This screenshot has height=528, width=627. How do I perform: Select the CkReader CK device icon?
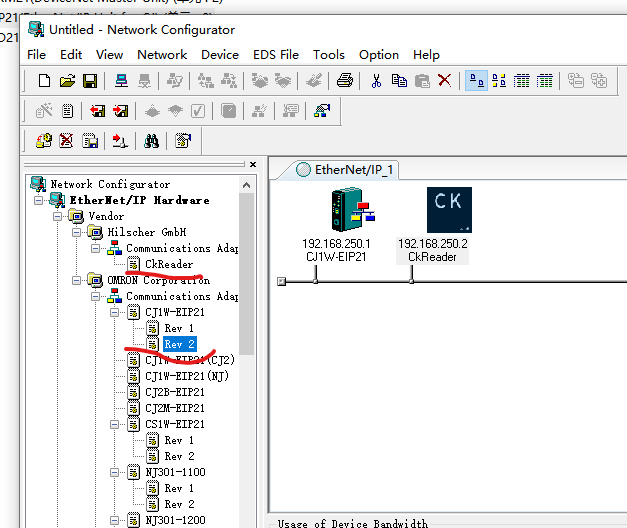click(449, 210)
